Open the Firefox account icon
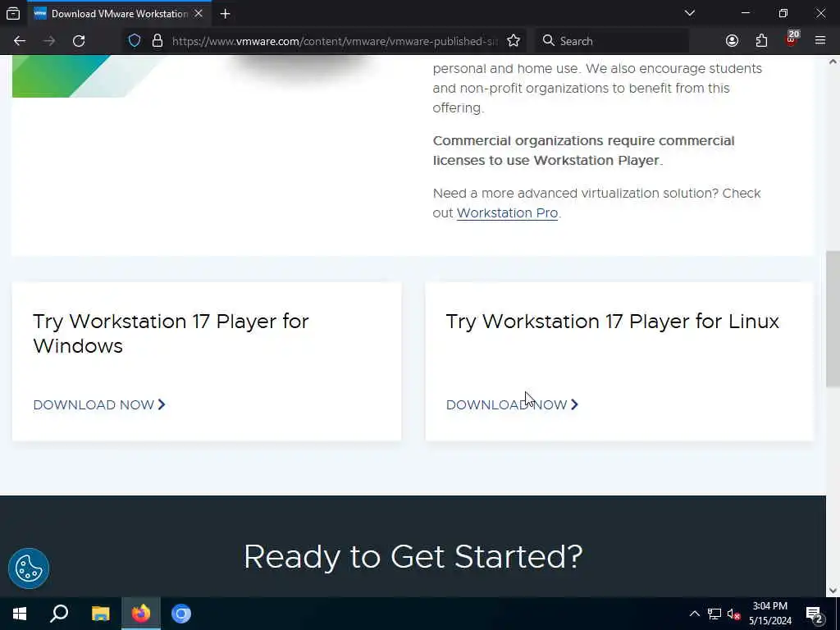The image size is (840, 630). pyautogui.click(x=732, y=41)
